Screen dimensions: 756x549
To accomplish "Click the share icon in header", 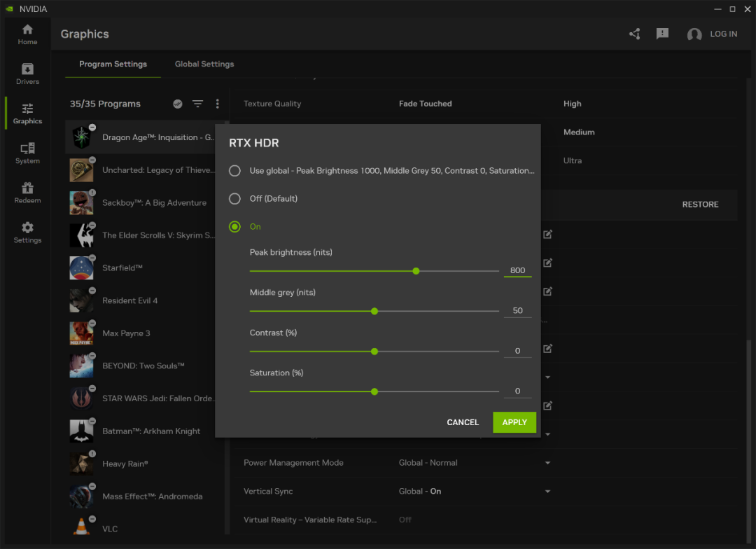I will 635,34.
